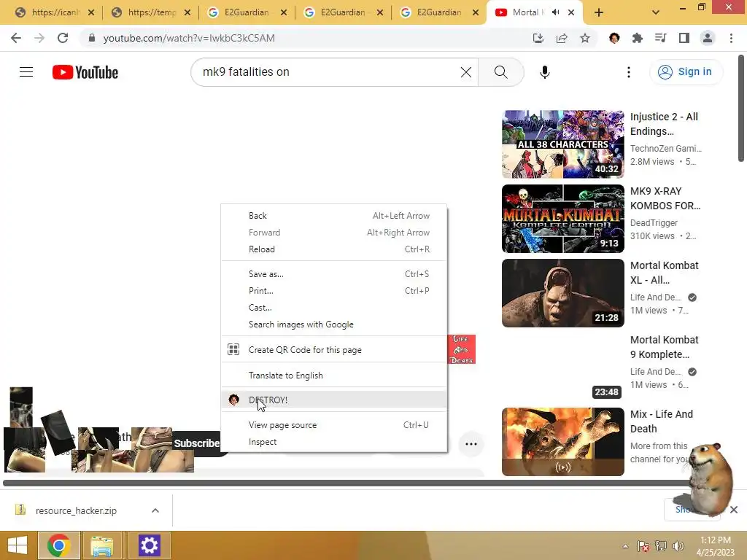Open Mortal Kombat XL video thumbnail
Image resolution: width=747 pixels, height=560 pixels.
tap(562, 293)
